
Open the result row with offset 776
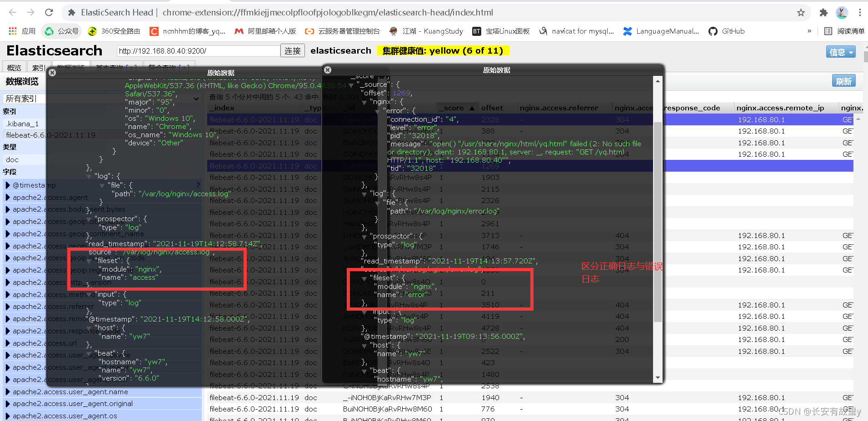coord(530,409)
